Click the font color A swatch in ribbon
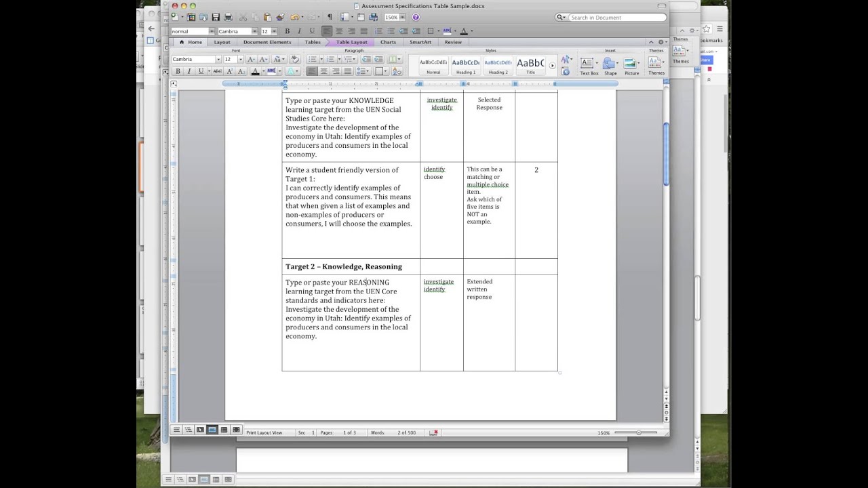Screen dimensions: 868x488 point(255,71)
